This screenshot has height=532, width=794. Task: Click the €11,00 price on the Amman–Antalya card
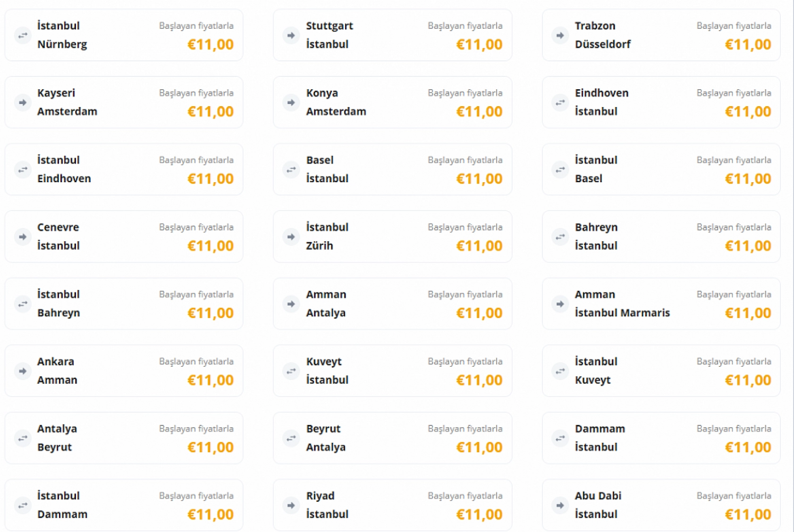point(479,313)
